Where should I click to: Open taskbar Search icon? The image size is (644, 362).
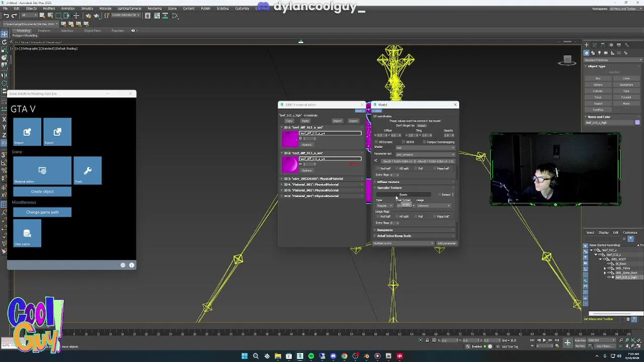[256, 356]
